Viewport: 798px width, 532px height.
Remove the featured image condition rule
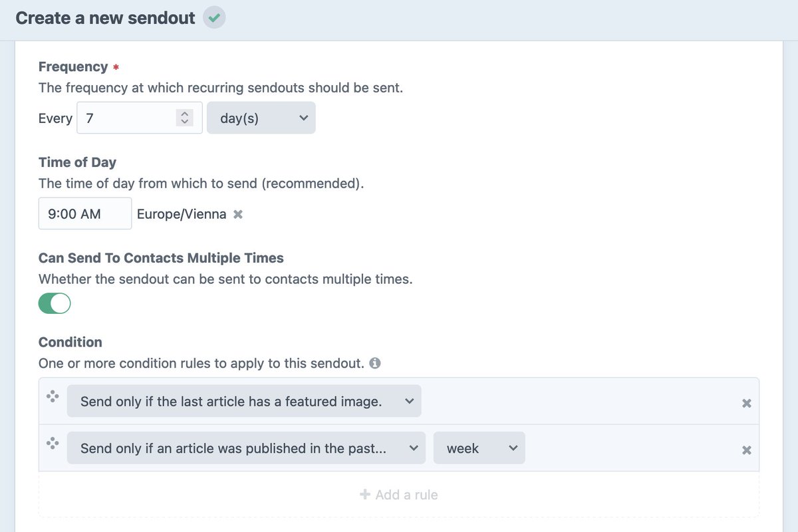coord(747,403)
